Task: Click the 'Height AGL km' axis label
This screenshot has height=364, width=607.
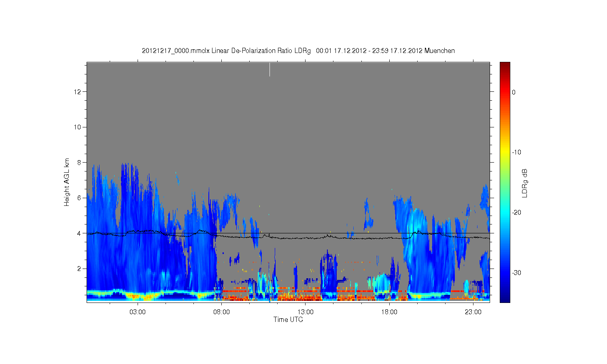Action: 67,182
